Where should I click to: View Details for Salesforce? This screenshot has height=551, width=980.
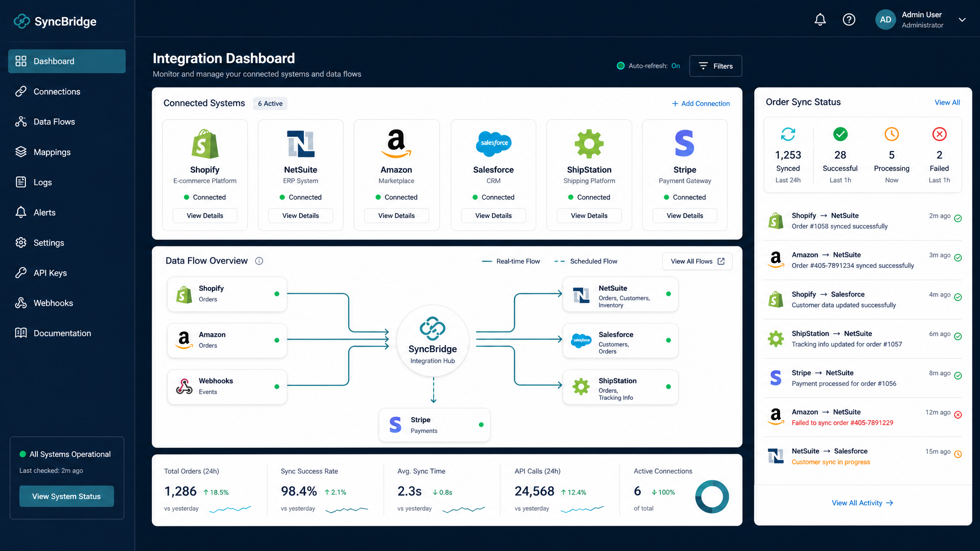point(493,216)
